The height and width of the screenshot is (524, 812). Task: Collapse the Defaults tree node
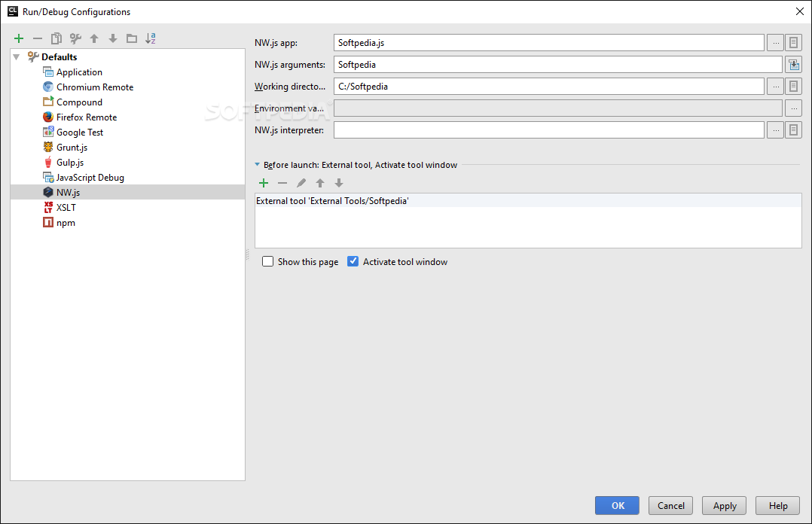(x=17, y=57)
